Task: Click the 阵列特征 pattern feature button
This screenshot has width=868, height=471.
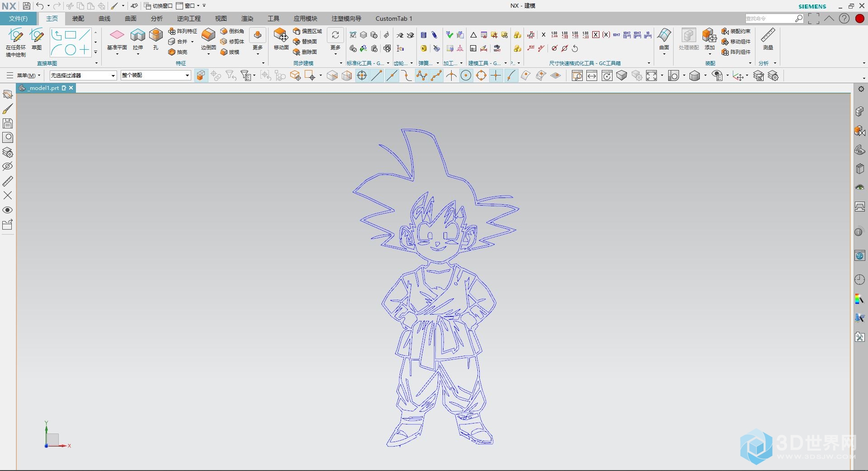Action: pos(183,31)
